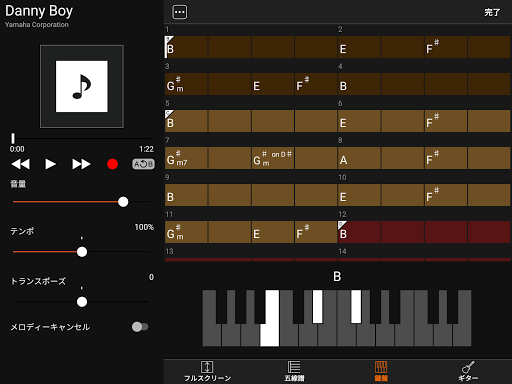Screen dimensions: 512x384
Task: Toggle the メロディーキャンセル switch
Action: [140, 327]
